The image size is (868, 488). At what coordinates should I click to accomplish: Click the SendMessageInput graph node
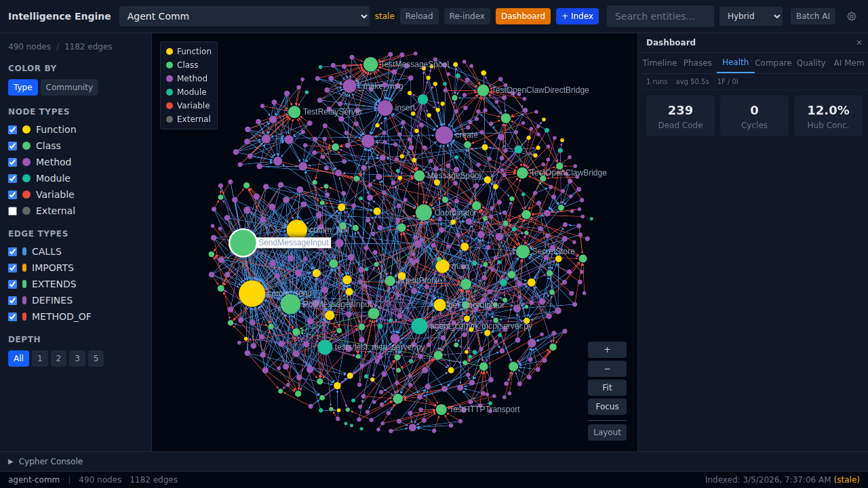(243, 243)
